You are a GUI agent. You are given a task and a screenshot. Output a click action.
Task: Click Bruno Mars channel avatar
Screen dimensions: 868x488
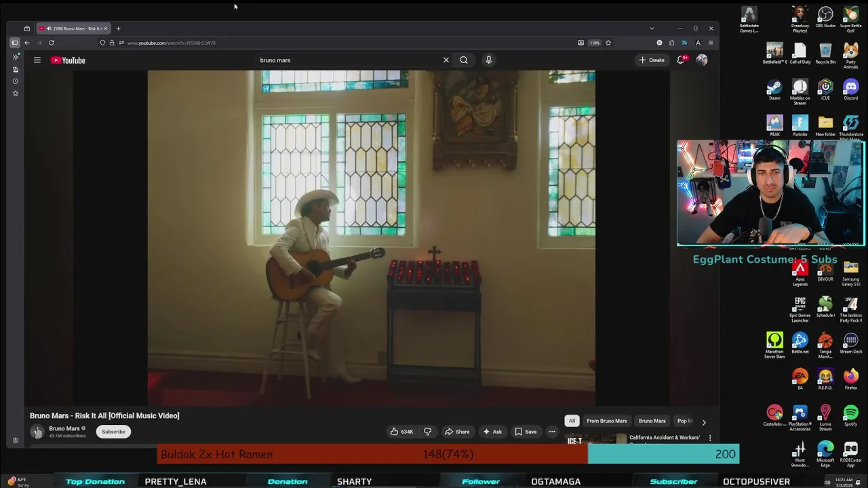pyautogui.click(x=37, y=432)
